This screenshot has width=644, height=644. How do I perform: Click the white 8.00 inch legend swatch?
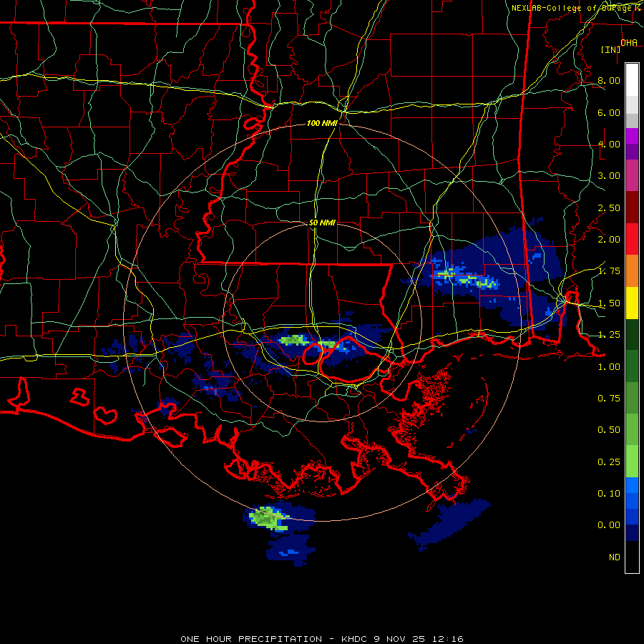coord(632,79)
